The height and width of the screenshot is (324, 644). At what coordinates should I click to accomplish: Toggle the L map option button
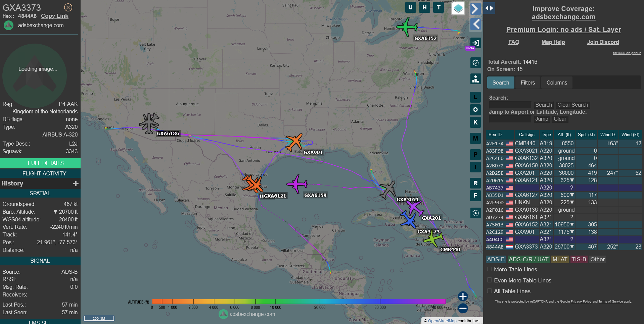[x=475, y=97]
